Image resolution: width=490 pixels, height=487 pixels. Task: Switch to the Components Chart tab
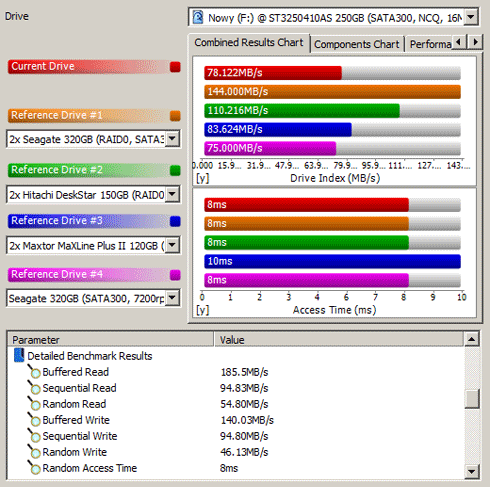(x=356, y=44)
